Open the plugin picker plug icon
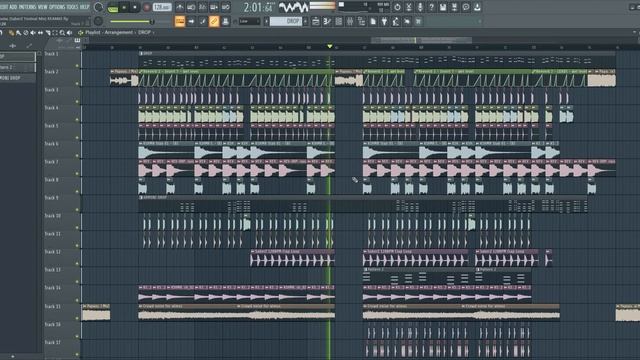 pyautogui.click(x=384, y=21)
